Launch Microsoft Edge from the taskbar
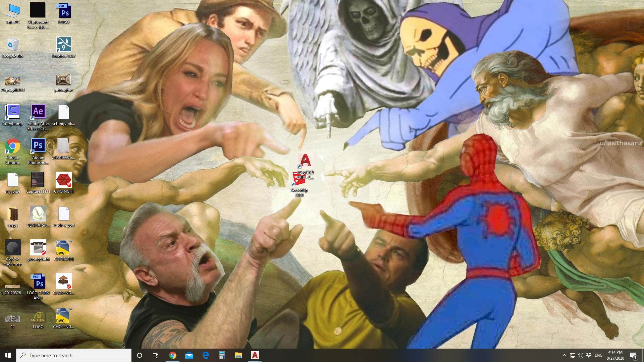The image size is (644, 362). point(206,355)
